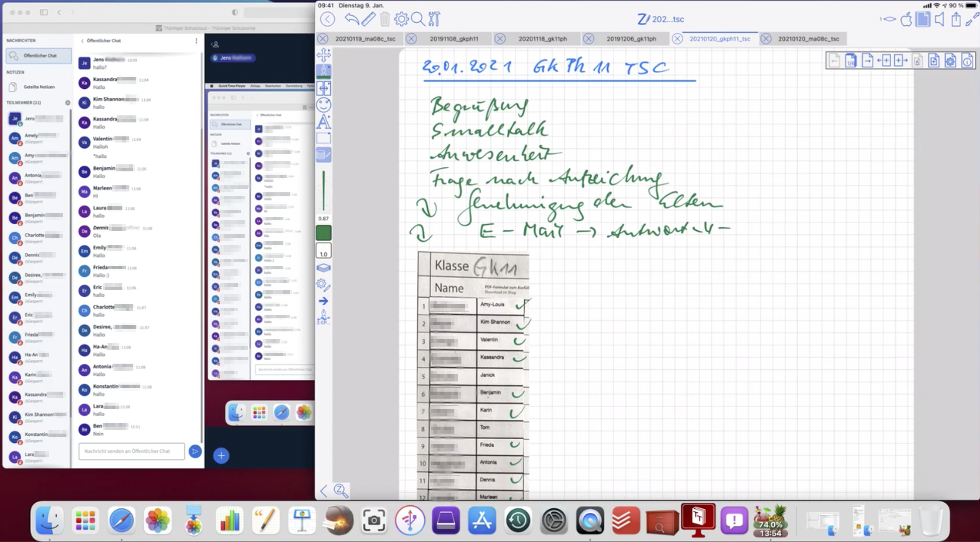Expand the left toolbar with the blue arrow
The height and width of the screenshot is (542, 980).
(323, 301)
